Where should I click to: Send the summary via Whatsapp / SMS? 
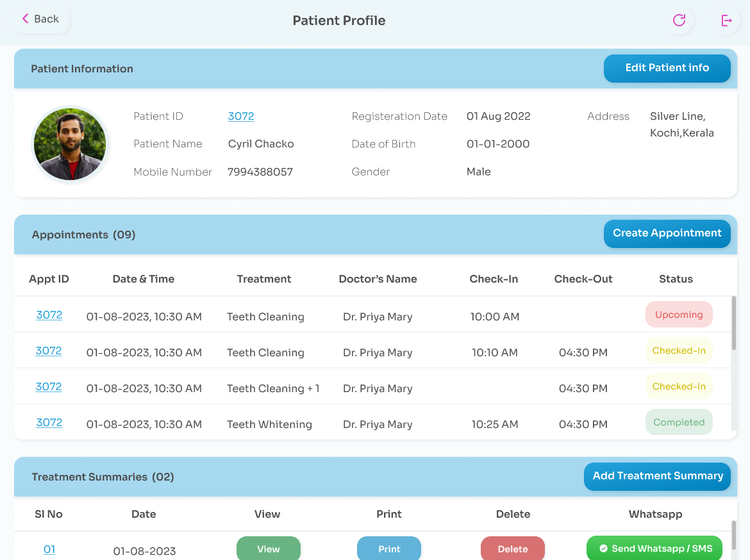[x=654, y=548]
